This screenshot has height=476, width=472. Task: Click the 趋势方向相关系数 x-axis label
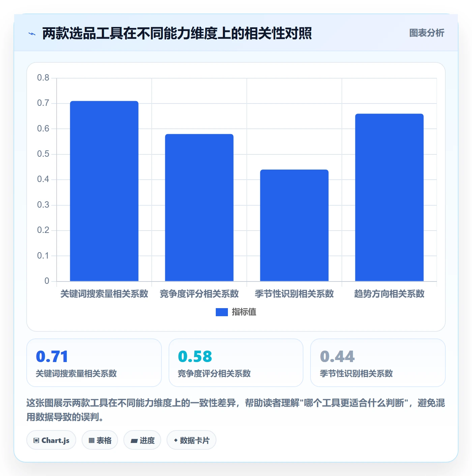(389, 294)
